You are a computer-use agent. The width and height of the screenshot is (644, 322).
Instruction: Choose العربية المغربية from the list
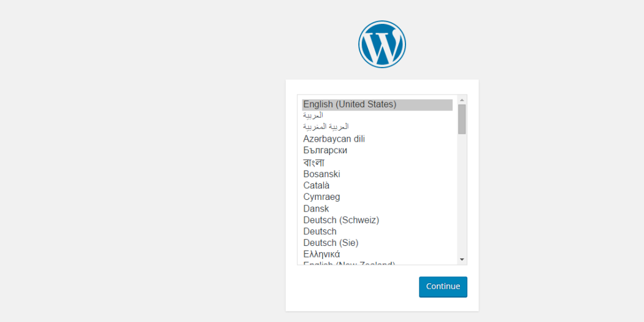377,127
